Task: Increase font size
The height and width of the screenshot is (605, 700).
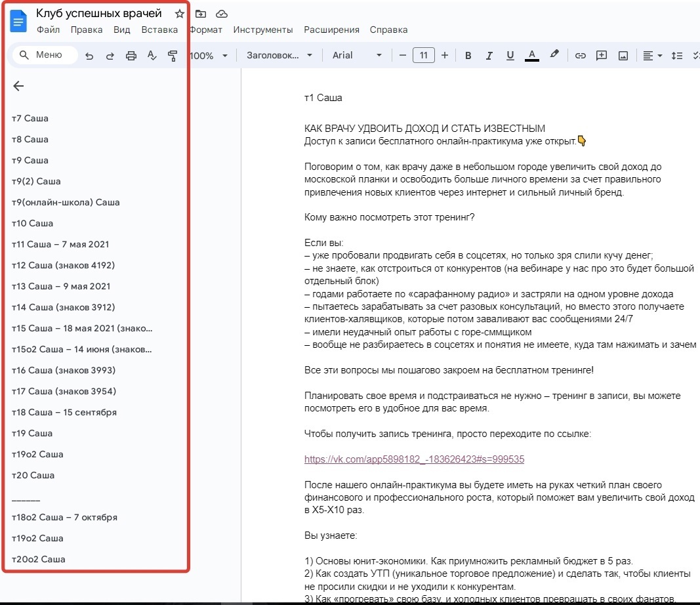Action: [x=445, y=55]
